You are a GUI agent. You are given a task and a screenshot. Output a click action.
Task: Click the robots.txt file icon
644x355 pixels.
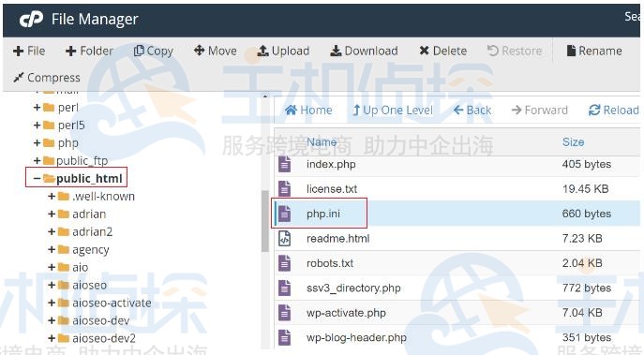tap(284, 263)
